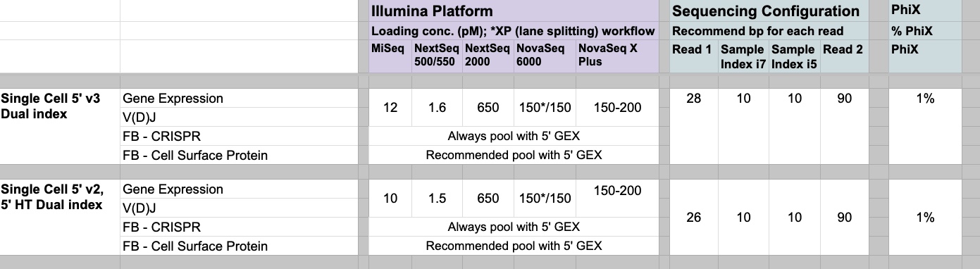The width and height of the screenshot is (980, 269).
Task: Click the Read 1 value 26 cell
Action: [694, 218]
